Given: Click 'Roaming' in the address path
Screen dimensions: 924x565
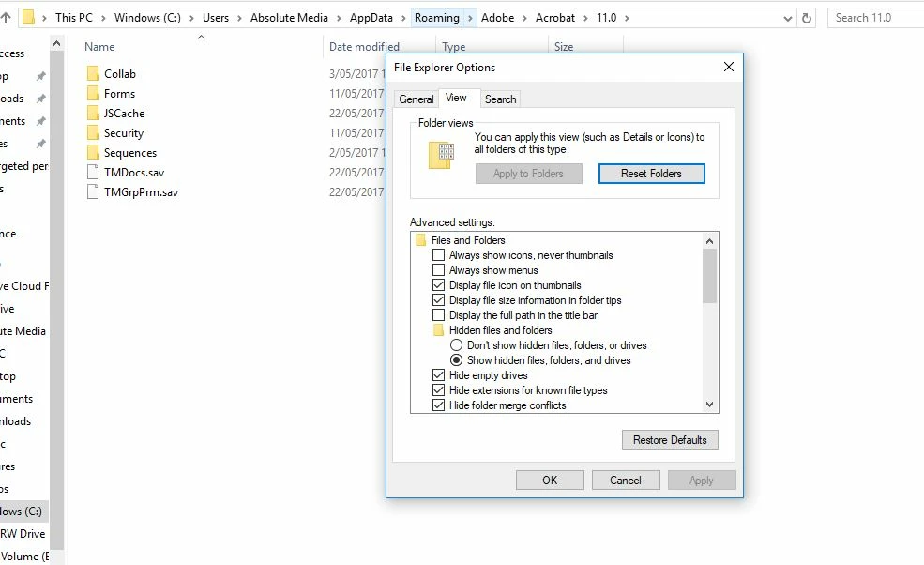Looking at the screenshot, I should pyautogui.click(x=436, y=18).
